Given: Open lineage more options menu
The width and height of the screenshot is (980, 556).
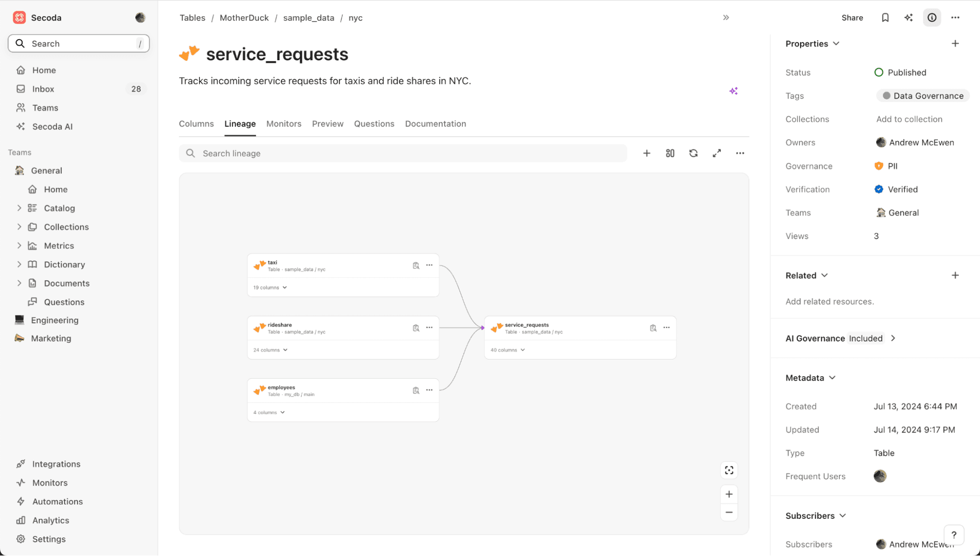Looking at the screenshot, I should [740, 153].
